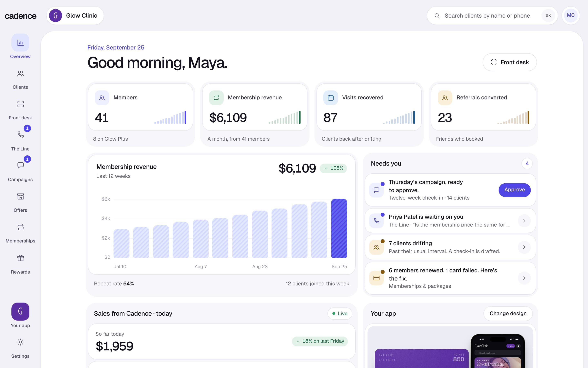Click the MC user avatar
Image resolution: width=588 pixels, height=368 pixels.
[570, 15]
